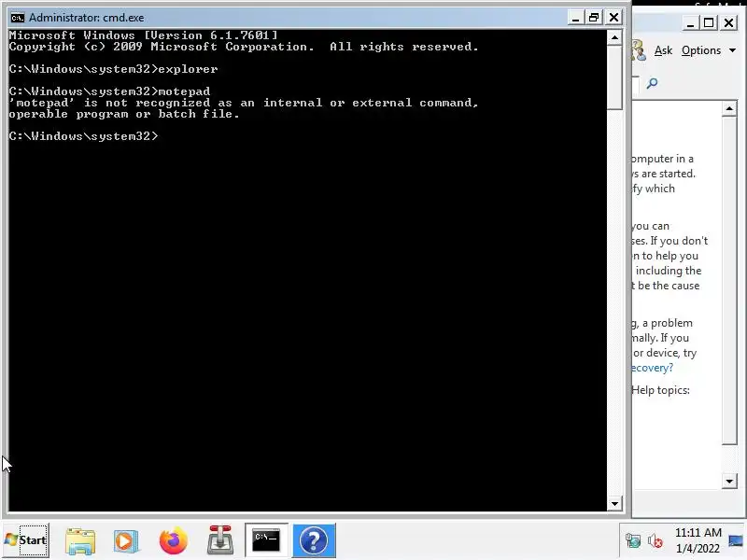Click the cmd scrollbar down arrow
747x560 pixels.
click(x=614, y=503)
